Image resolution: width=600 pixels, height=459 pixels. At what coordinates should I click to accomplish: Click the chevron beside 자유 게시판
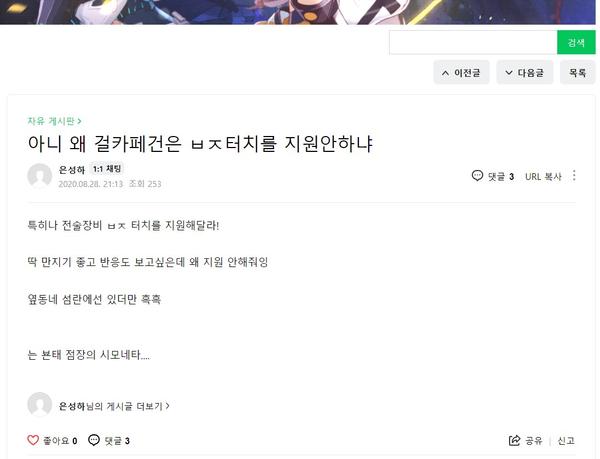[x=79, y=121]
